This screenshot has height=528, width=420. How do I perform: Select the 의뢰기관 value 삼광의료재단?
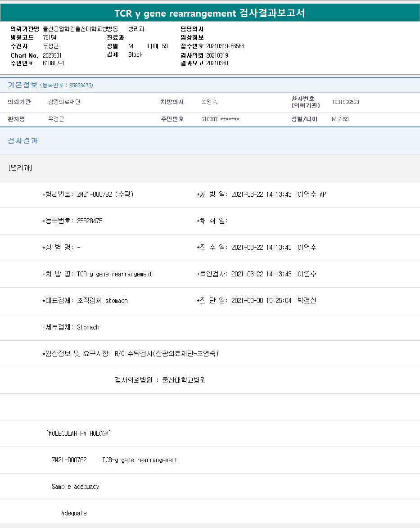coord(64,102)
